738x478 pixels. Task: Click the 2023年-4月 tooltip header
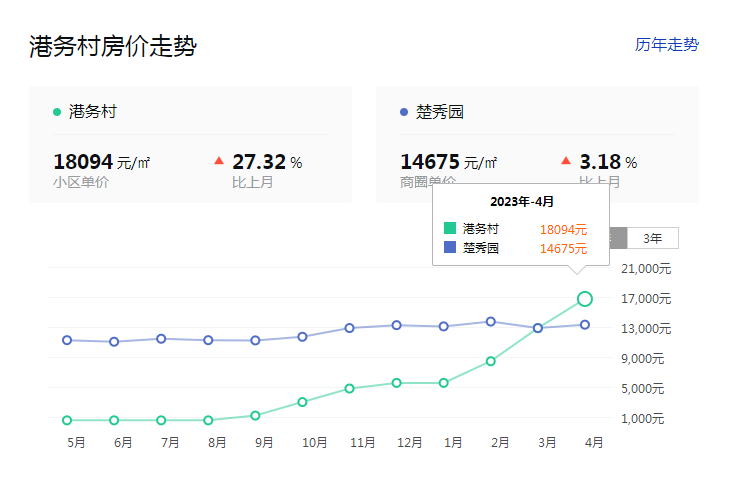point(520,202)
